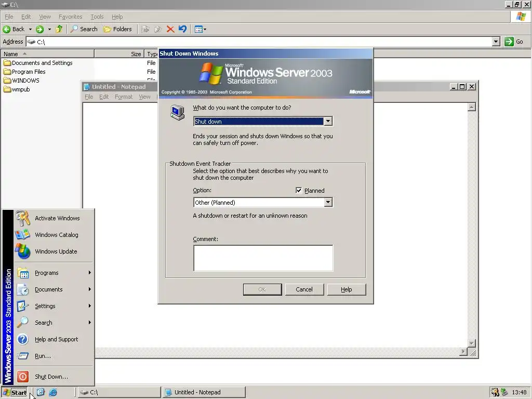This screenshot has width=532, height=399.
Task: Open Explorer Help menu
Action: [x=117, y=17]
